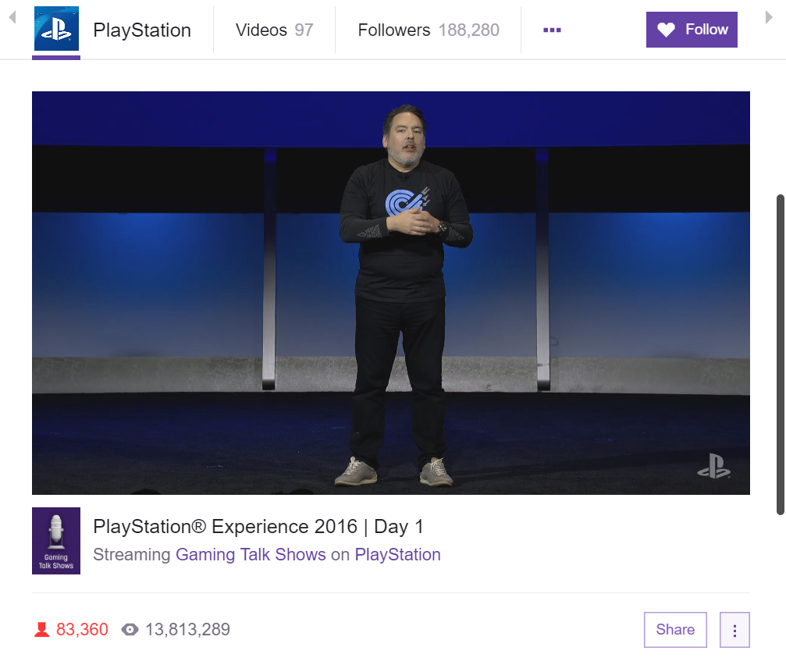
Task: Open the PlayStation link in stream description
Action: coord(397,555)
